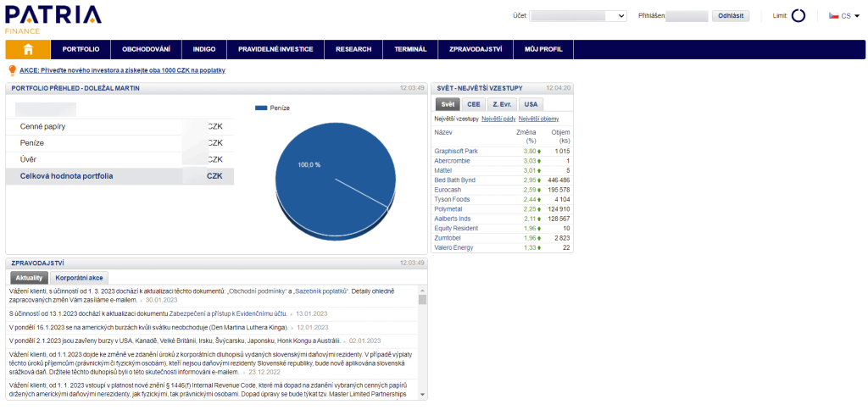
Task: Click the lightbulb promo icon
Action: pos(12,71)
